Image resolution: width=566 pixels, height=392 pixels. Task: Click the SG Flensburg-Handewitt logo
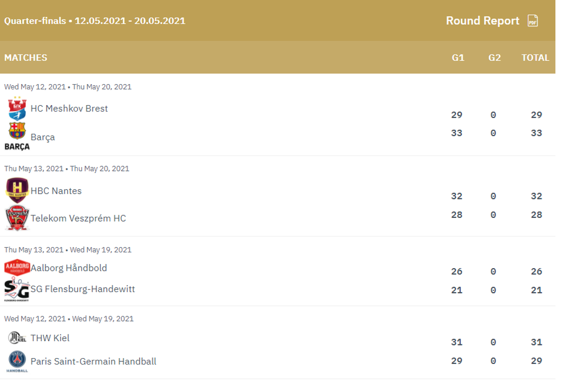click(x=17, y=289)
